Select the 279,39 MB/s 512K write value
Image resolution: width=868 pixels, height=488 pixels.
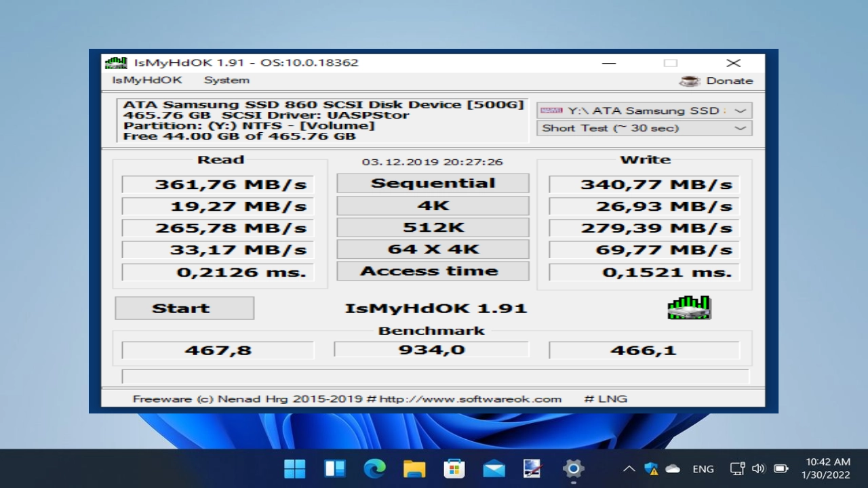(x=644, y=228)
